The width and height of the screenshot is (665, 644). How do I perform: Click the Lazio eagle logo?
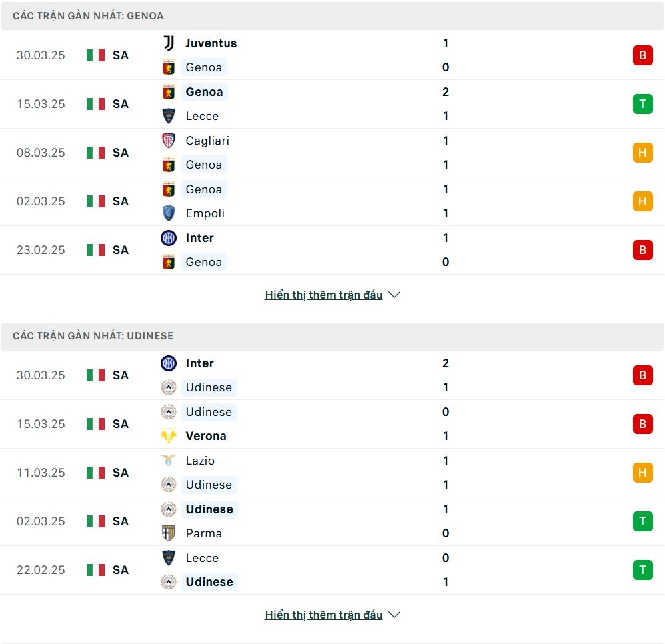pos(169,461)
